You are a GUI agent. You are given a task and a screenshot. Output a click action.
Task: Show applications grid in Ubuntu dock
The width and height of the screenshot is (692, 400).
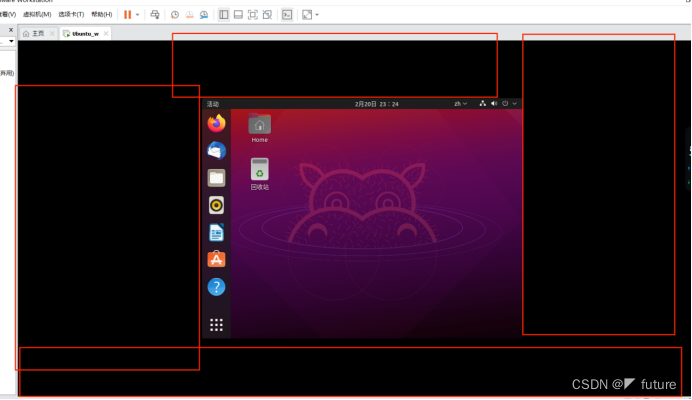216,325
